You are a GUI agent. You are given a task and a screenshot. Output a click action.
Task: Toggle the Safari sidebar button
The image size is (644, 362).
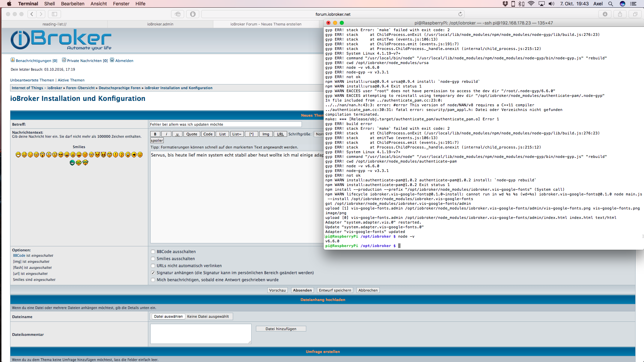pos(54,14)
